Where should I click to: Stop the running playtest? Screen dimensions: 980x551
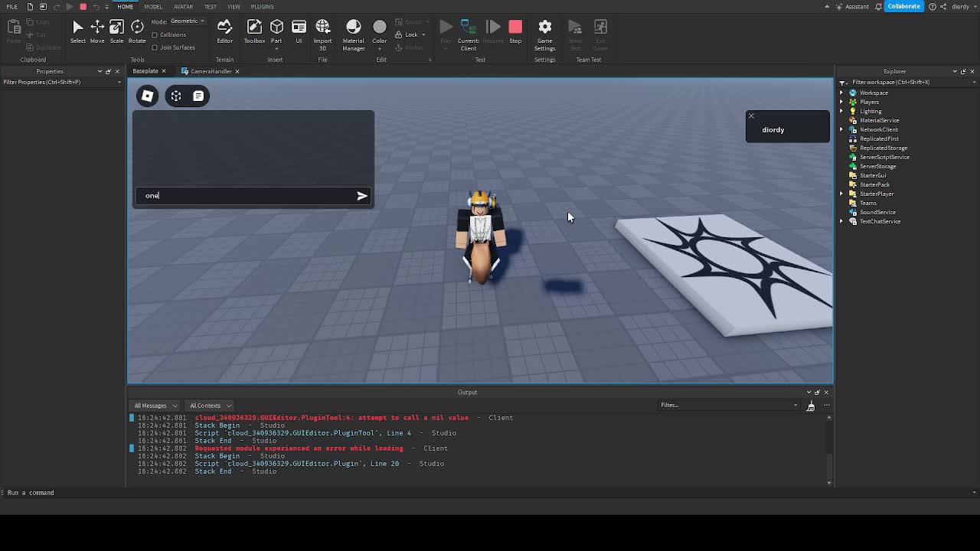(515, 31)
